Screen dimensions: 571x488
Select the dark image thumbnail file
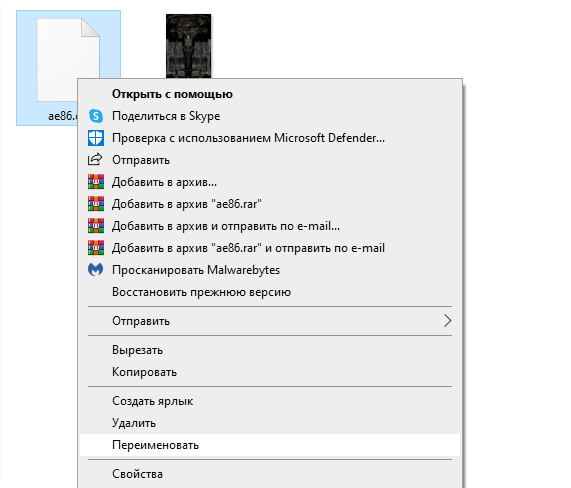coord(188,46)
